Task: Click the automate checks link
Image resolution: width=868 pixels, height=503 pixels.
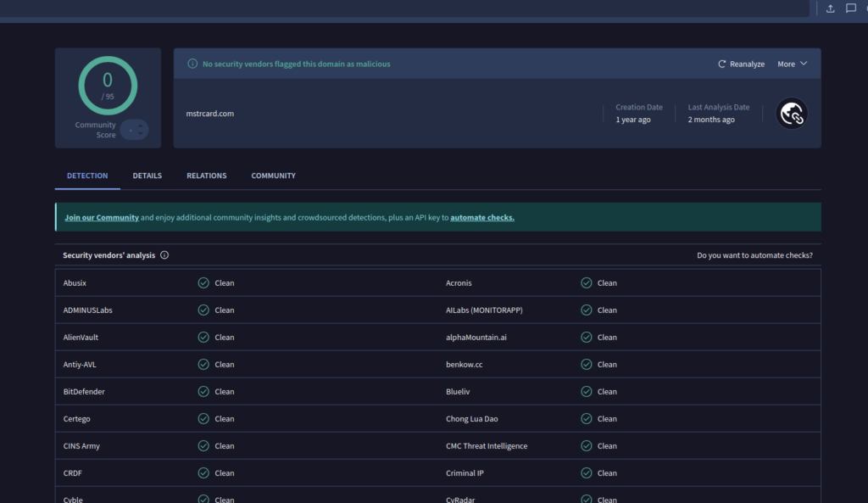Action: point(481,217)
